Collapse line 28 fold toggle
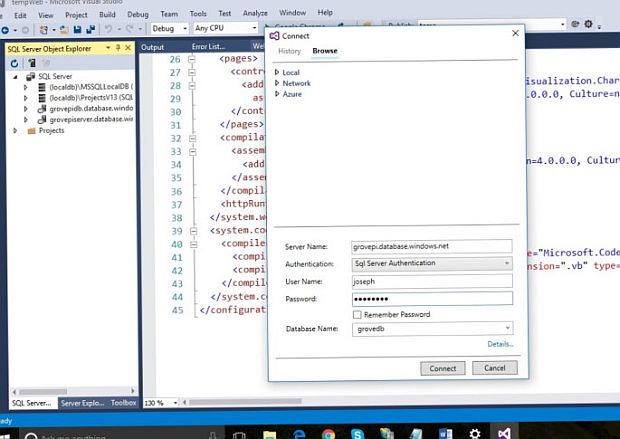The height and width of the screenshot is (439, 620). 192,85
